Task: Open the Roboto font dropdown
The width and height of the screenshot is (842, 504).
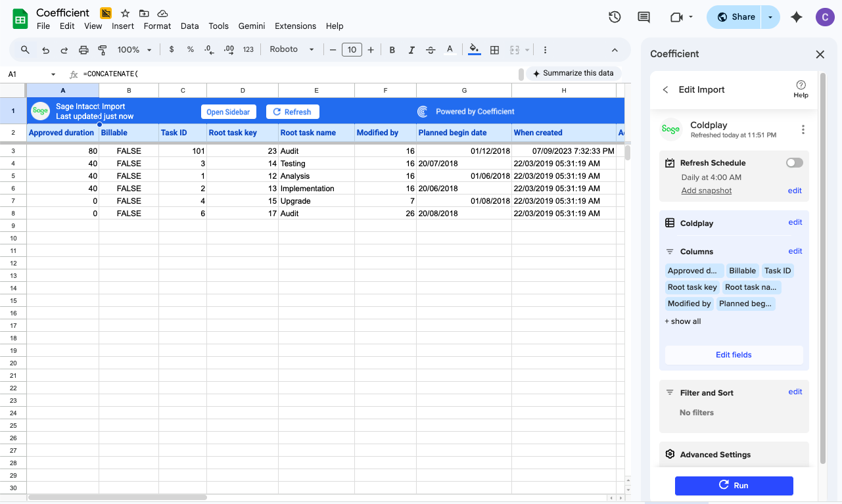Action: [292, 50]
